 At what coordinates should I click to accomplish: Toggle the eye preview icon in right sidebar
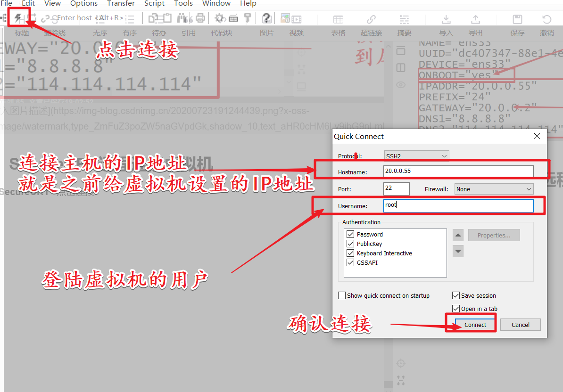401,85
